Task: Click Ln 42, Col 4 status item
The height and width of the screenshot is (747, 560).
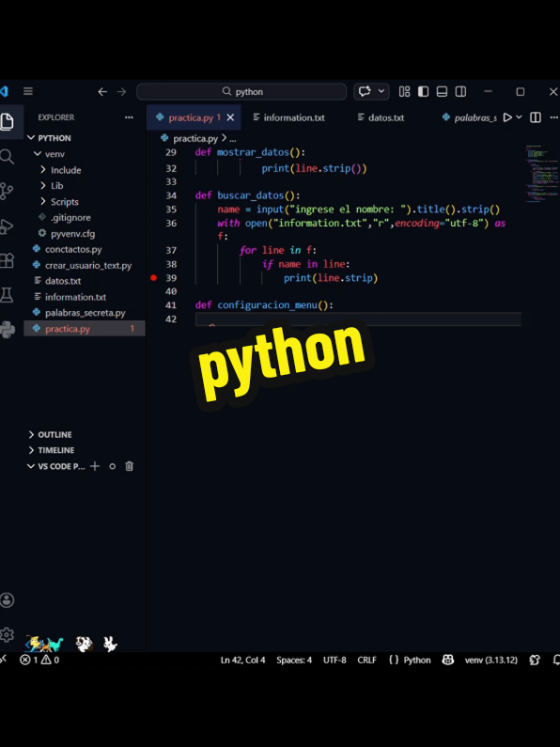Action: (x=242, y=660)
